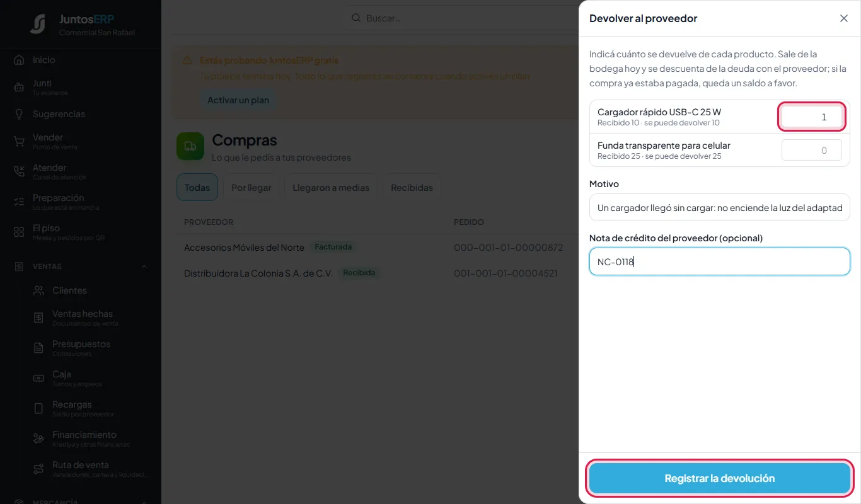The height and width of the screenshot is (504, 861).
Task: Open the Vender cart icon
Action: pyautogui.click(x=19, y=141)
